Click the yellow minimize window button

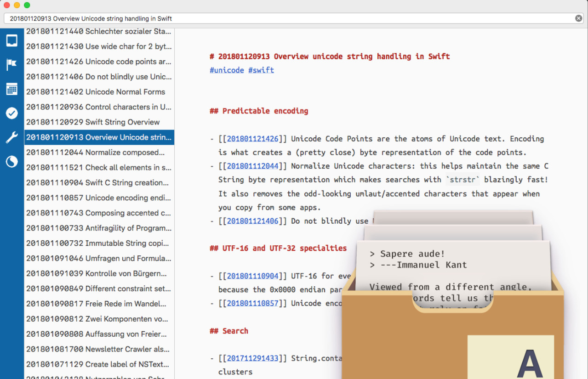pyautogui.click(x=17, y=5)
